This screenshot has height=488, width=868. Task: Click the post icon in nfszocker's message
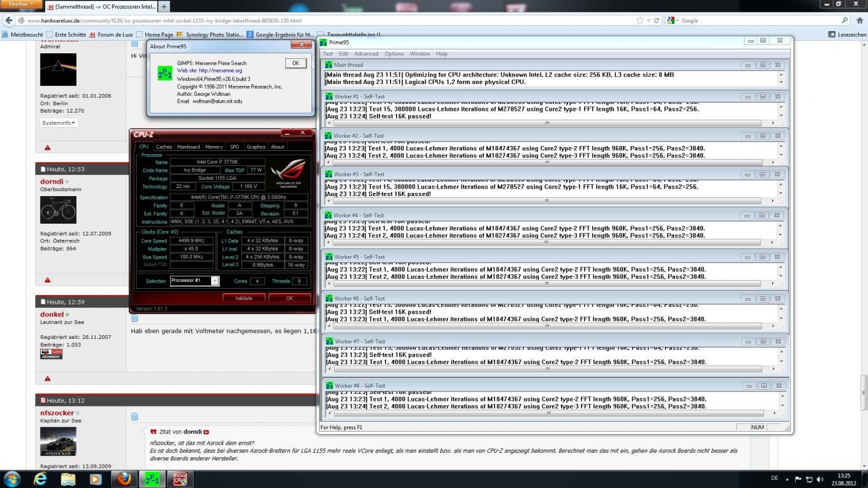(x=134, y=417)
